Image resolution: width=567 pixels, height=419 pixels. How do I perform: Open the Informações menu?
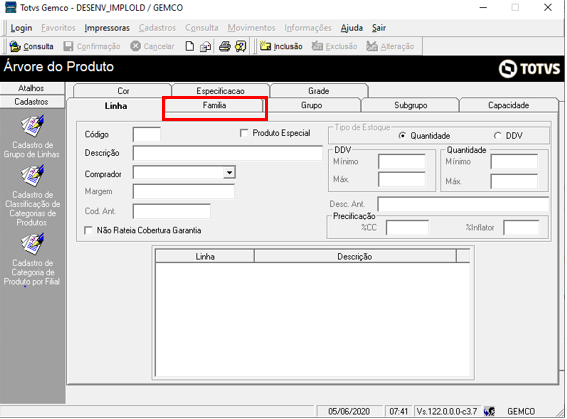click(x=308, y=28)
